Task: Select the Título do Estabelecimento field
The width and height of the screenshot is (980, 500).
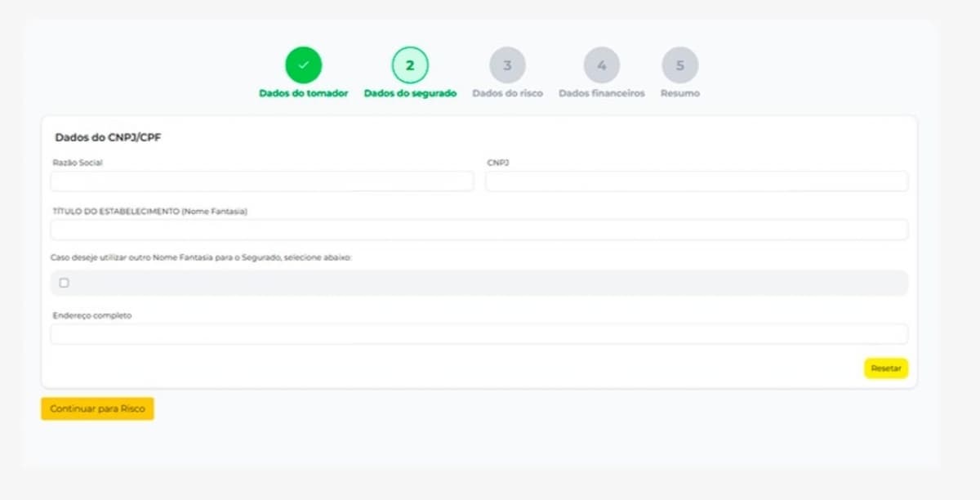Action: [479, 230]
